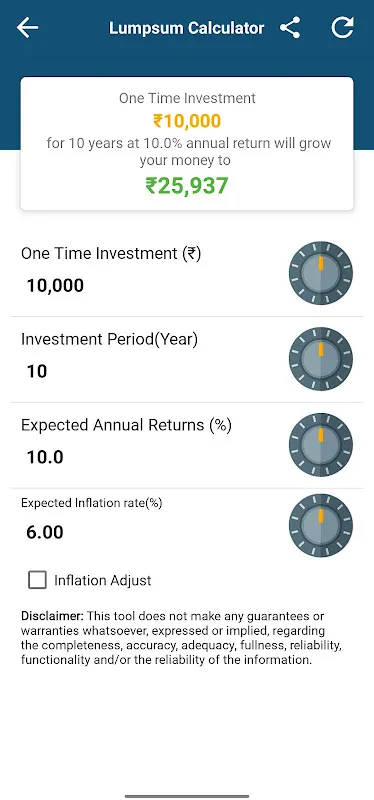Click the orange ₹10,000 summary amount
This screenshot has height=800, width=374.
coord(187,121)
